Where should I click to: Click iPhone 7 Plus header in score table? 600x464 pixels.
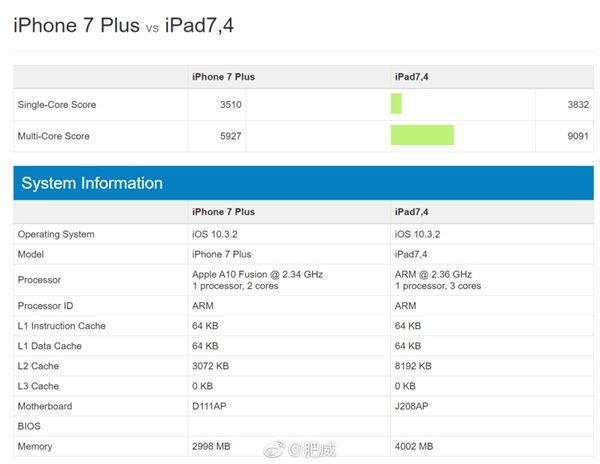[x=223, y=77]
